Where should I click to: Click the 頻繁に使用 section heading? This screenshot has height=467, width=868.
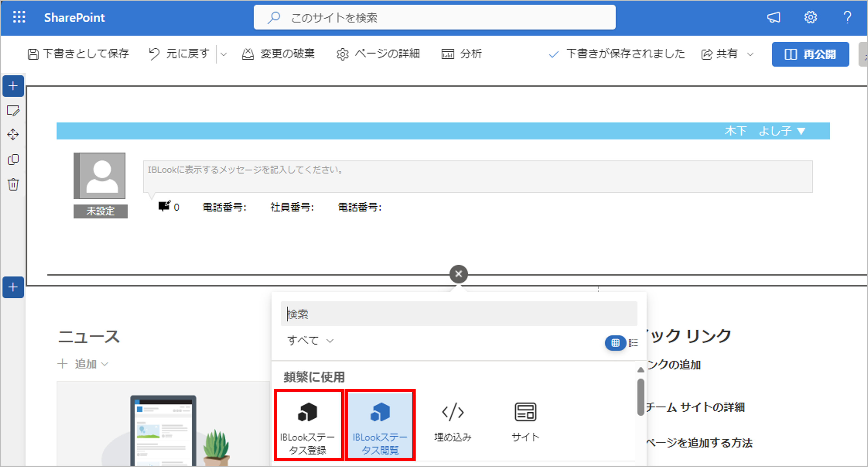[314, 377]
